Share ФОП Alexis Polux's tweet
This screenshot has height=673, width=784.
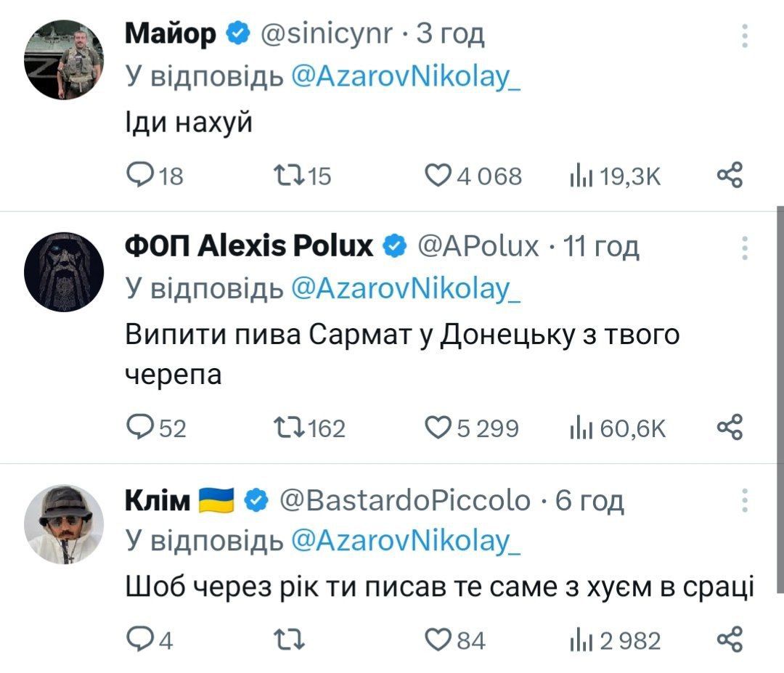click(x=730, y=428)
